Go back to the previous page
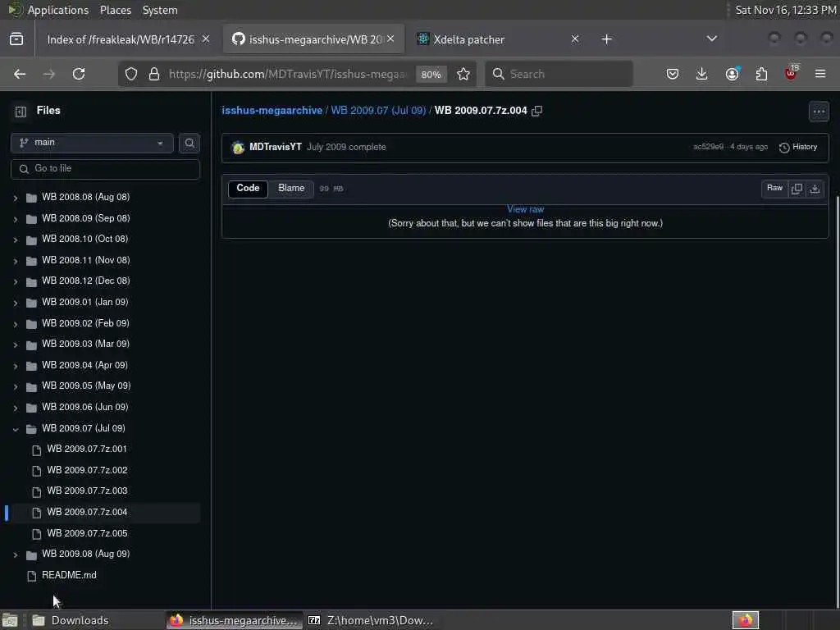Screen dimensions: 840x630 (20, 74)
